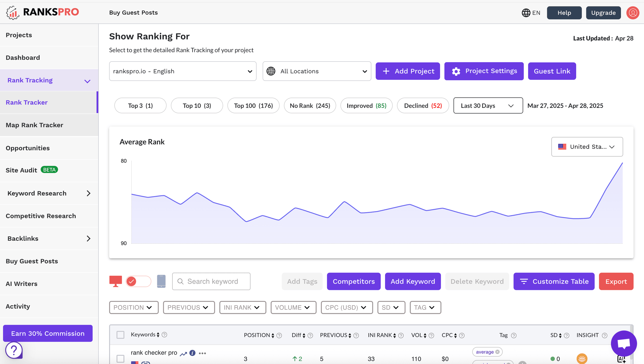The height and width of the screenshot is (364, 644).
Task: Filter by Top 100 (176) keywords
Action: pos(253,105)
